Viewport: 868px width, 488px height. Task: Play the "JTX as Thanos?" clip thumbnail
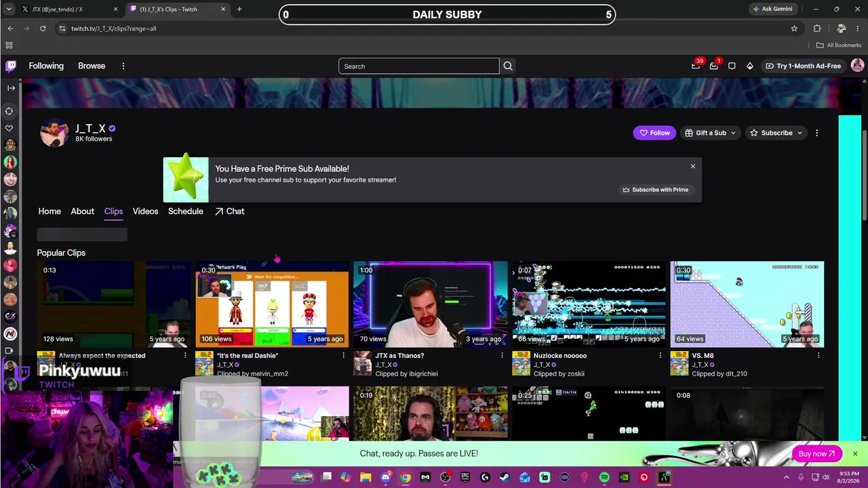pos(430,304)
